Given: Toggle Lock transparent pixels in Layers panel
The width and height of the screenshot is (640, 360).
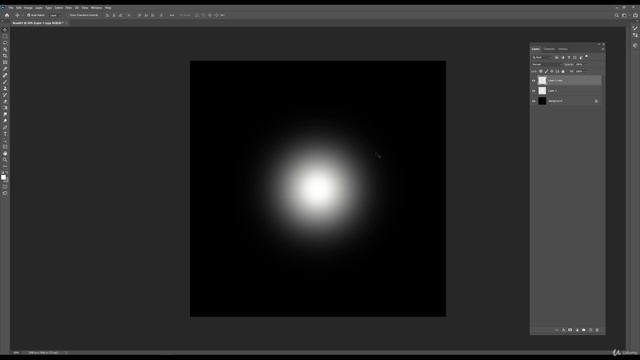Looking at the screenshot, I should (x=541, y=71).
